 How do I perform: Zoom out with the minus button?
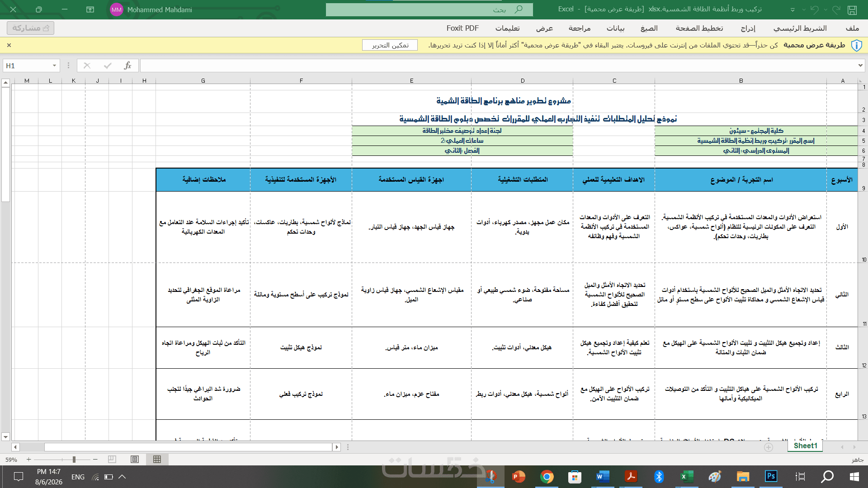tap(95, 460)
